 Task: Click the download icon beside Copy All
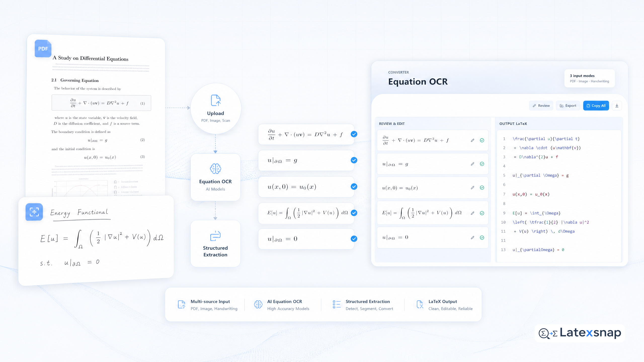tap(617, 106)
